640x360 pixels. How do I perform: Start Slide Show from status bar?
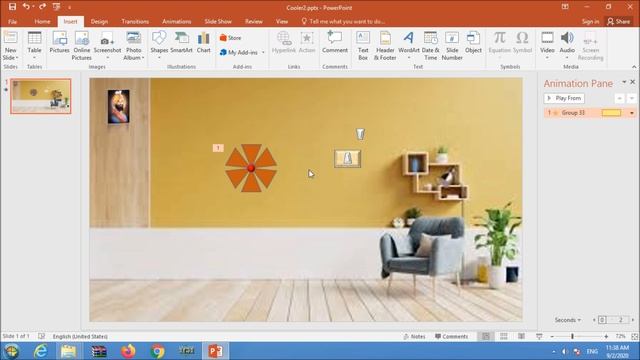pos(539,336)
